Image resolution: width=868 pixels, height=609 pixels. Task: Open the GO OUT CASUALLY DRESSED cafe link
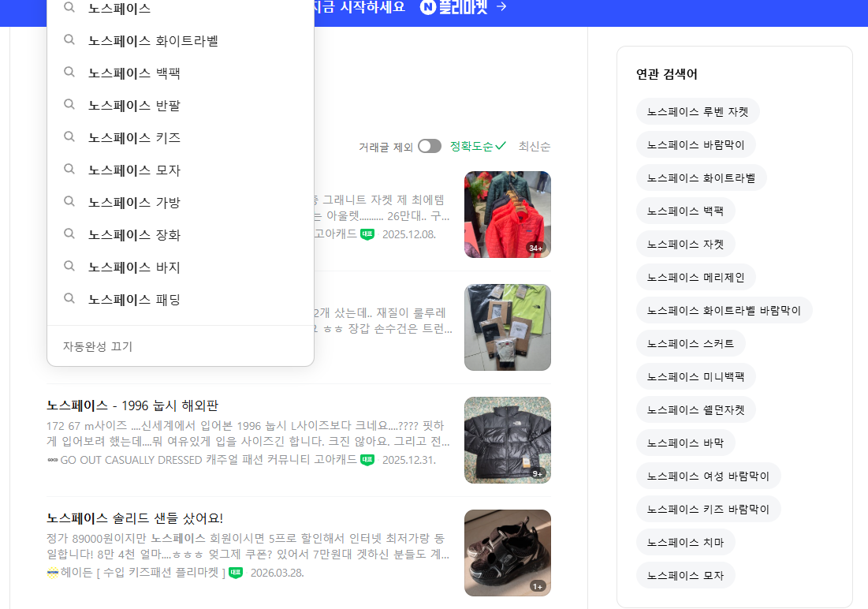208,460
